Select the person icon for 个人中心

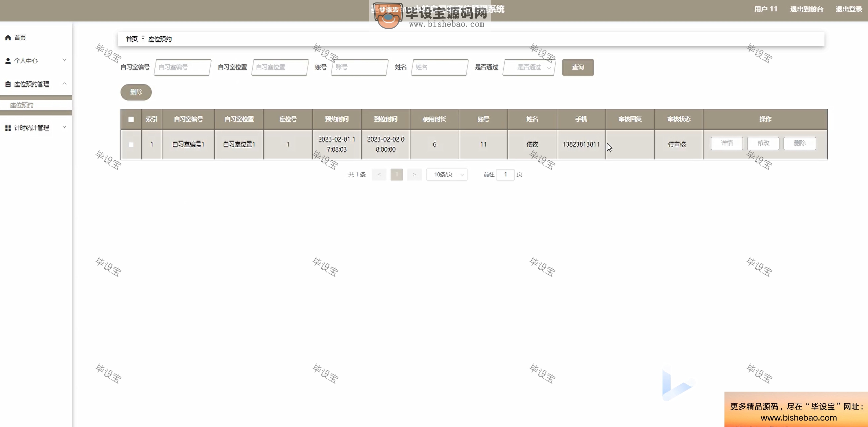click(8, 61)
